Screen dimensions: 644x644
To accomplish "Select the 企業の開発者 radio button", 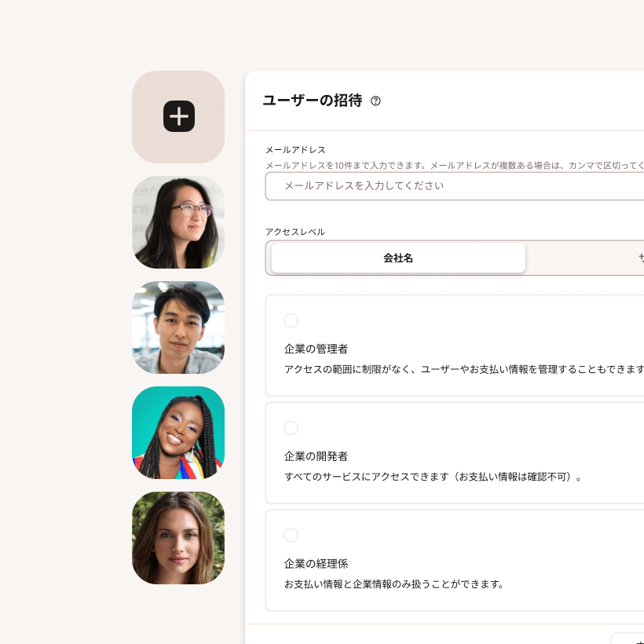I will click(291, 428).
